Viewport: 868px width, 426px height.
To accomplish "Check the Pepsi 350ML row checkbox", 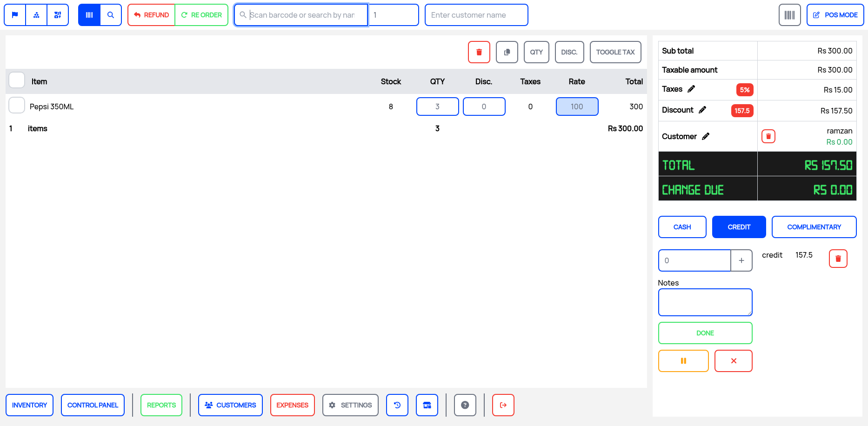I will pyautogui.click(x=17, y=105).
